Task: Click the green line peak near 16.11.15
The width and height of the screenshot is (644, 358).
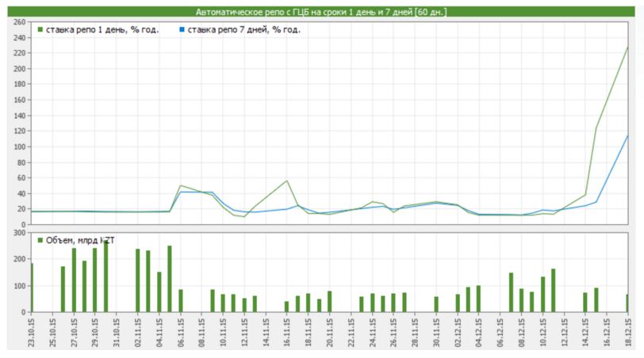Action: coord(287,181)
